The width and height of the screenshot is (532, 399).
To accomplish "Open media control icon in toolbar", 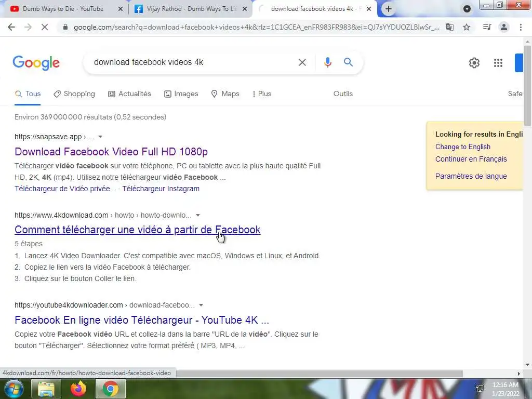I will (487, 27).
